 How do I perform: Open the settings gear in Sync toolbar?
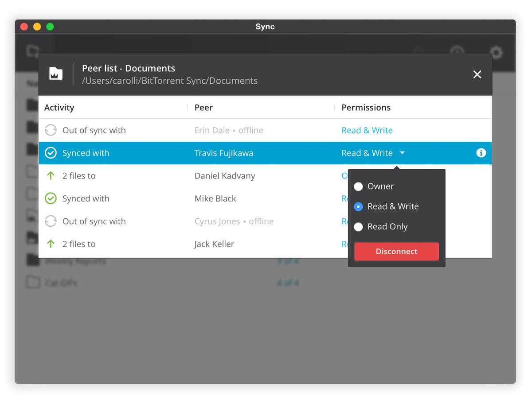pyautogui.click(x=496, y=53)
